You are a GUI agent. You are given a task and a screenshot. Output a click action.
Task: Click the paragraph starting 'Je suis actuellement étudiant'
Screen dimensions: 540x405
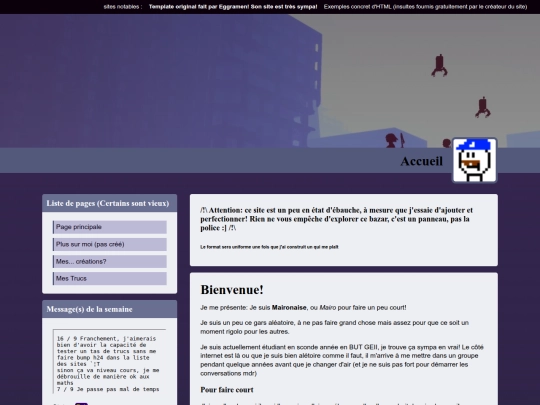pos(342,360)
